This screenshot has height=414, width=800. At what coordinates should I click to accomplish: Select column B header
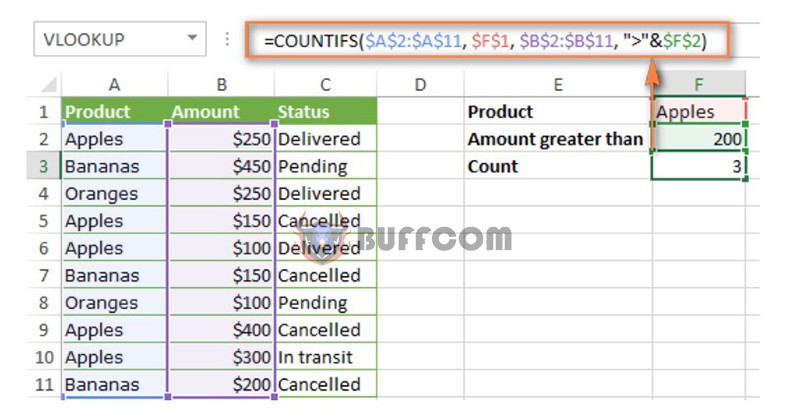click(221, 85)
